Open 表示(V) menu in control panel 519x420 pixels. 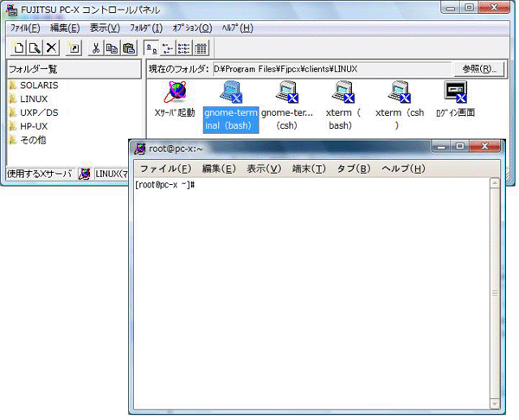pos(105,29)
